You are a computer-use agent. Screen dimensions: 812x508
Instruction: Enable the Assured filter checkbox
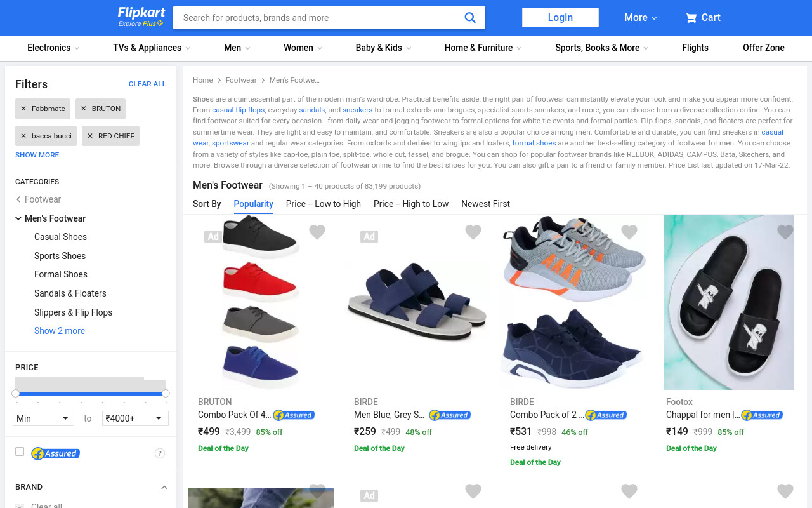point(20,451)
